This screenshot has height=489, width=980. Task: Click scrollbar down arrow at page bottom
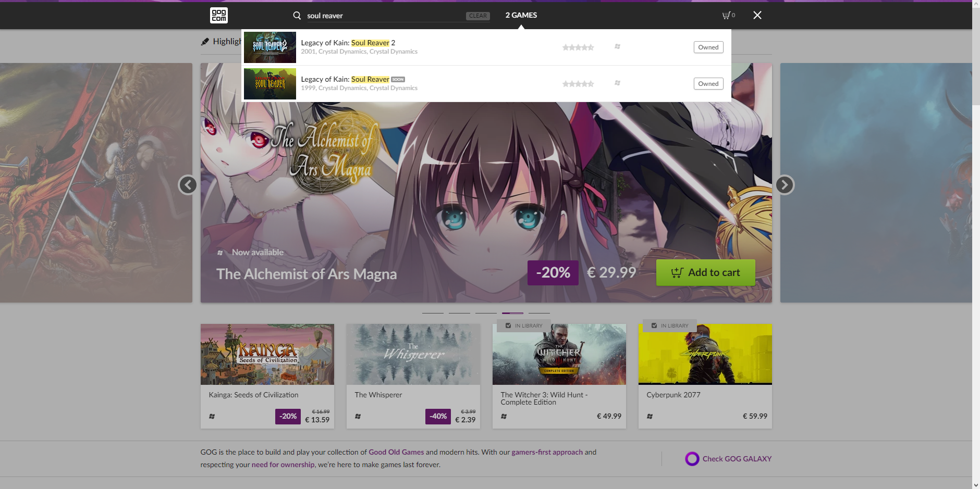(976, 485)
